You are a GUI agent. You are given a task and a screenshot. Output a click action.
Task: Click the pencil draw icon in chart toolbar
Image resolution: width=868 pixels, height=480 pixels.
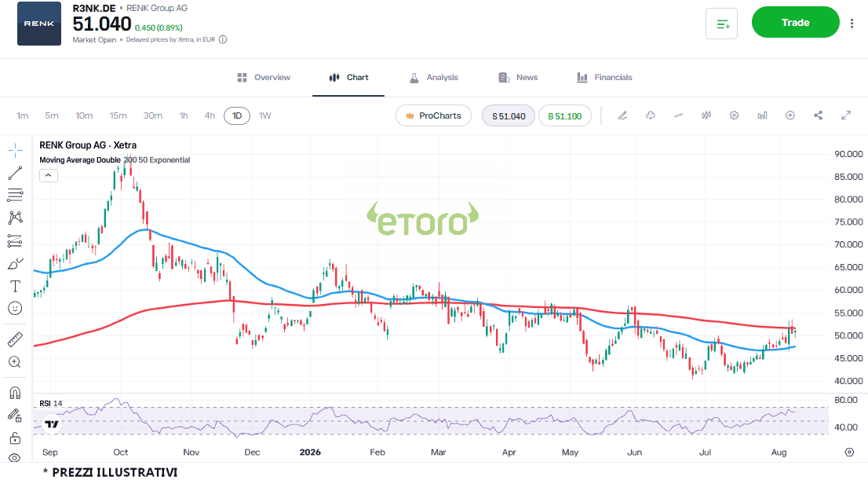[623, 115]
